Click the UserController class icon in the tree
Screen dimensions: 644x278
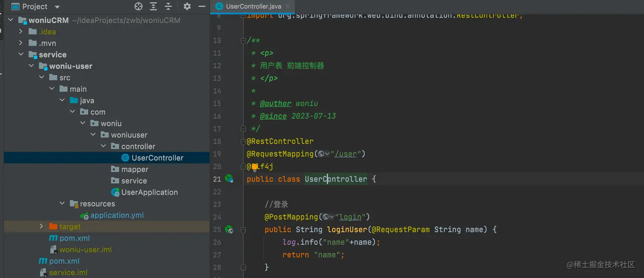point(125,158)
